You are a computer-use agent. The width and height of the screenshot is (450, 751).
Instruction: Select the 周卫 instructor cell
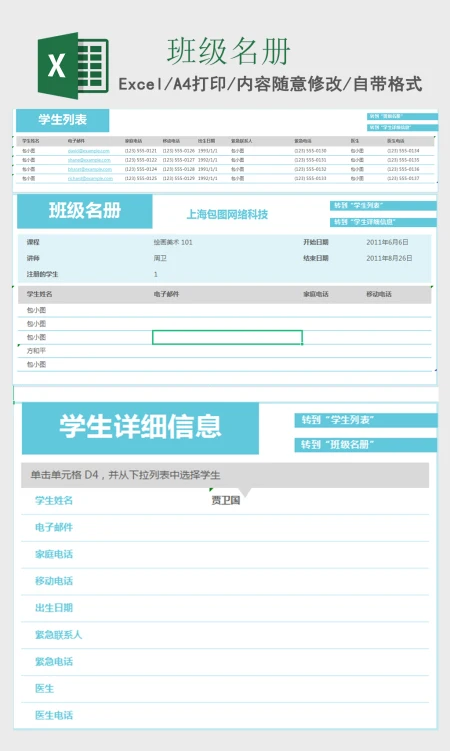(x=160, y=258)
